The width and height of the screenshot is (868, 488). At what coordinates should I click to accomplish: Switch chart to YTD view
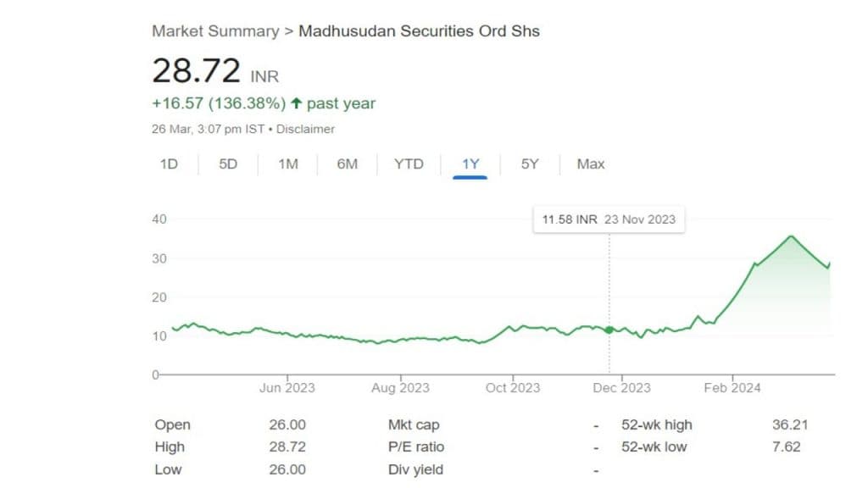tap(409, 164)
